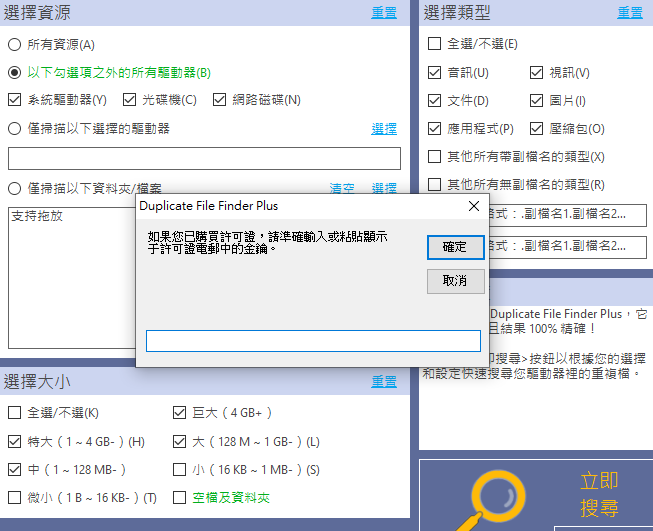Toggle 全選/不選(E) type checkbox
Image resolution: width=653 pixels, height=531 pixels.
click(x=434, y=44)
